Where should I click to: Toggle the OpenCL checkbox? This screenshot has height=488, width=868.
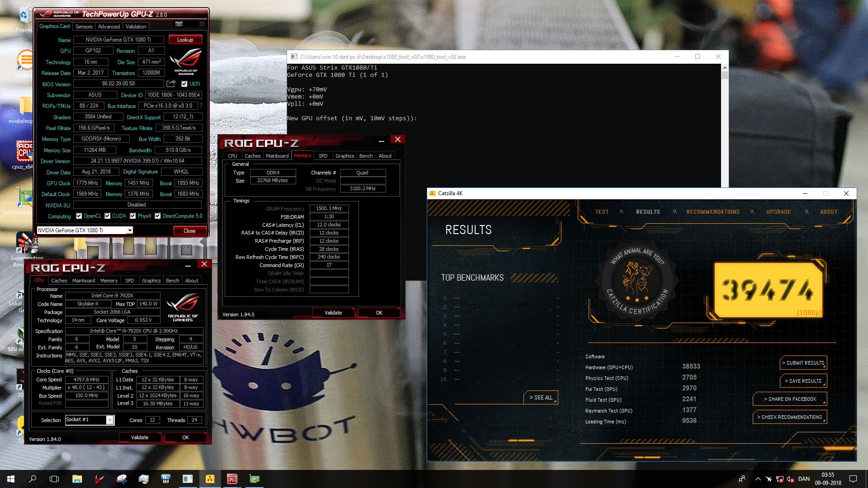point(79,216)
